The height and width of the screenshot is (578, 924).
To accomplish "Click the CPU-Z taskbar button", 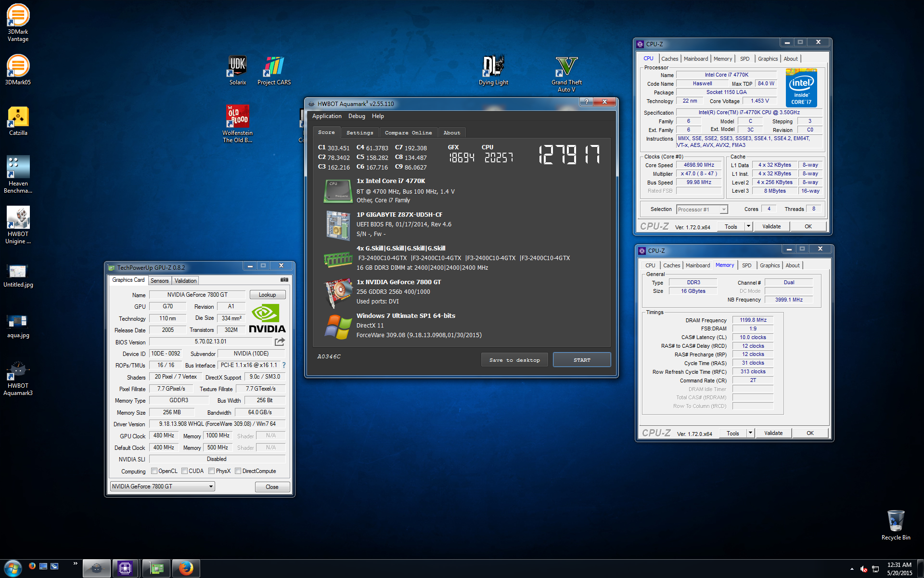I will point(125,569).
